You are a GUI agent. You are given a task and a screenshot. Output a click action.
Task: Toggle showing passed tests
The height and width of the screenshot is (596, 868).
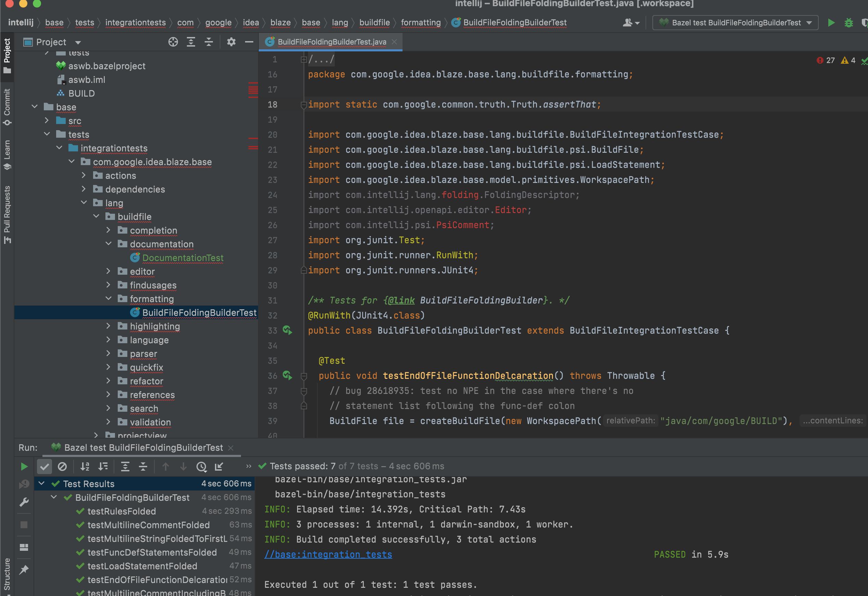pos(44,466)
